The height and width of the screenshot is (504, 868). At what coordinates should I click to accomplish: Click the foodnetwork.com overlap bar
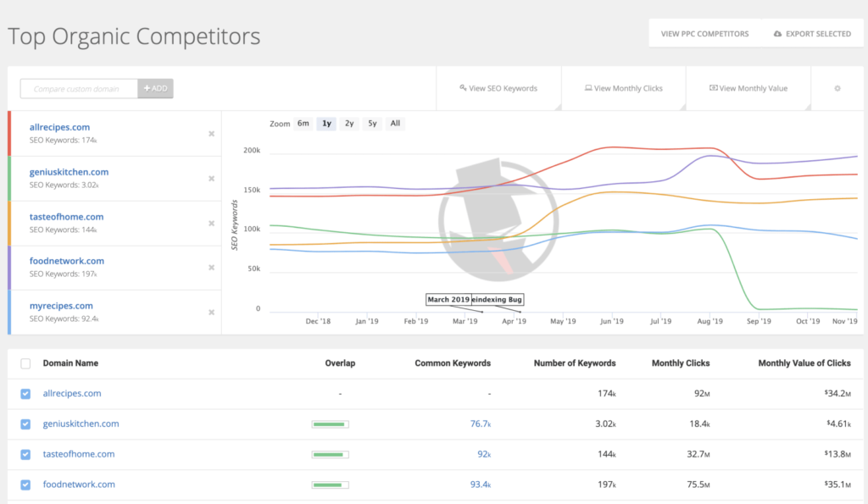point(331,485)
